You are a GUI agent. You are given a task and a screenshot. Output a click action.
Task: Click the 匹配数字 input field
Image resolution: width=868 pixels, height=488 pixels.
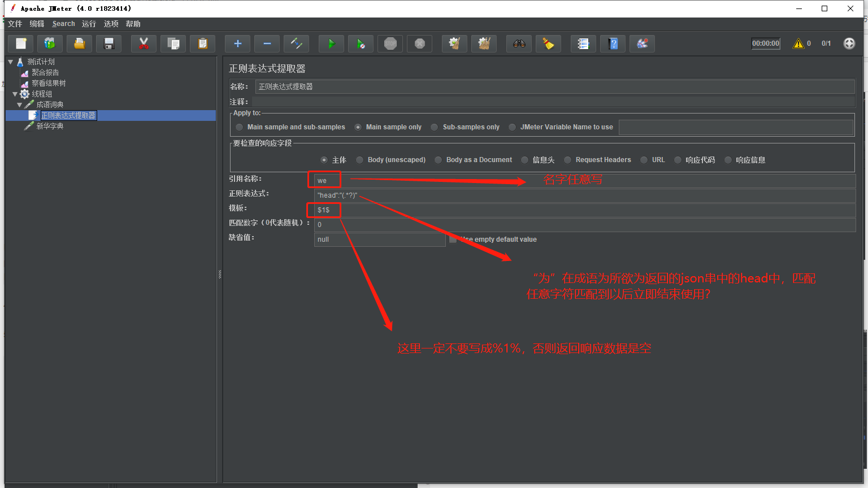tap(585, 225)
